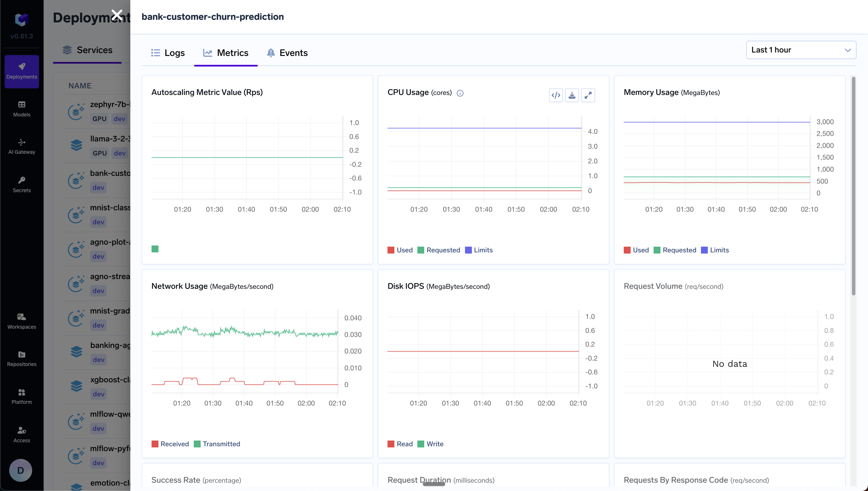Open Access in the sidebar
Image resolution: width=868 pixels, height=491 pixels.
[22, 435]
